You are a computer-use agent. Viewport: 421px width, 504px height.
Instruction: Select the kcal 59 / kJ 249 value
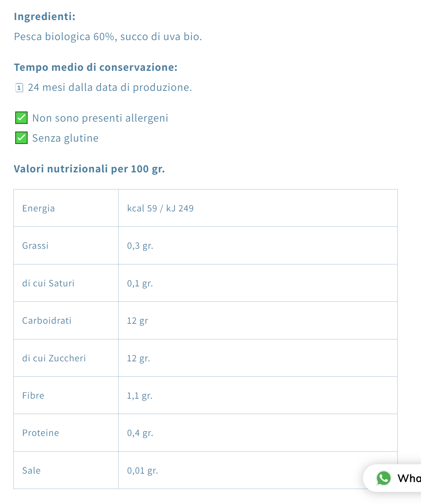pos(160,208)
